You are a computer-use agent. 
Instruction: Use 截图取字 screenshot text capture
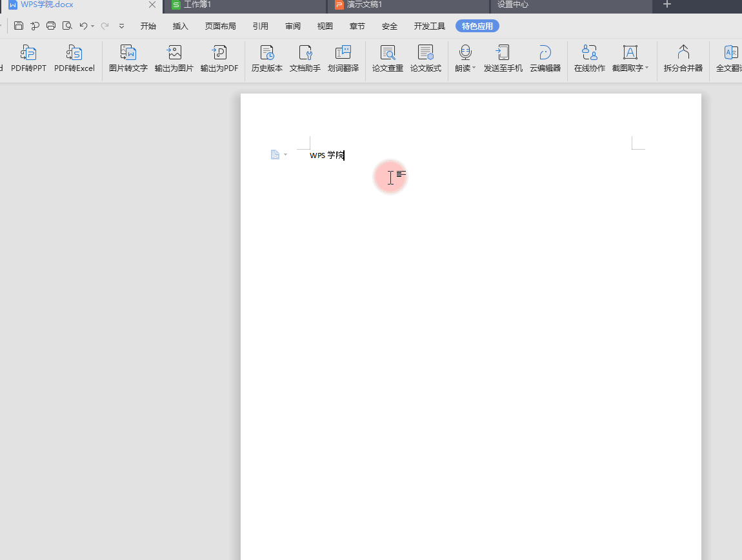click(630, 58)
